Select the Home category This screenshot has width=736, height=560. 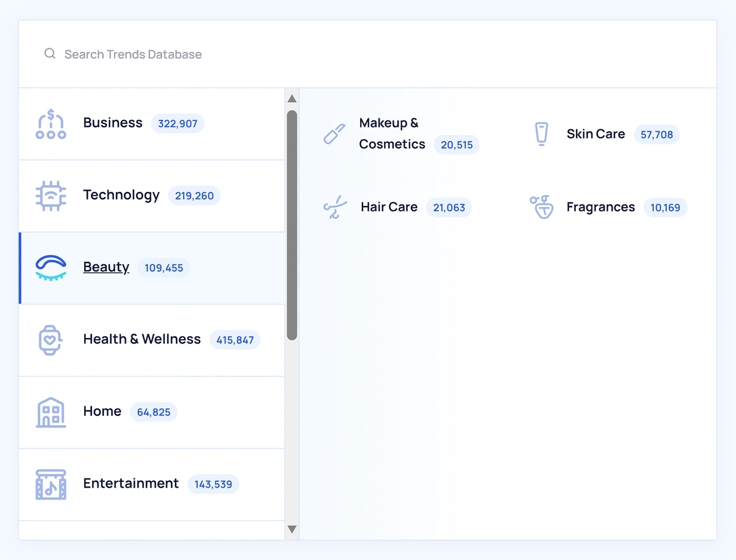coord(151,412)
